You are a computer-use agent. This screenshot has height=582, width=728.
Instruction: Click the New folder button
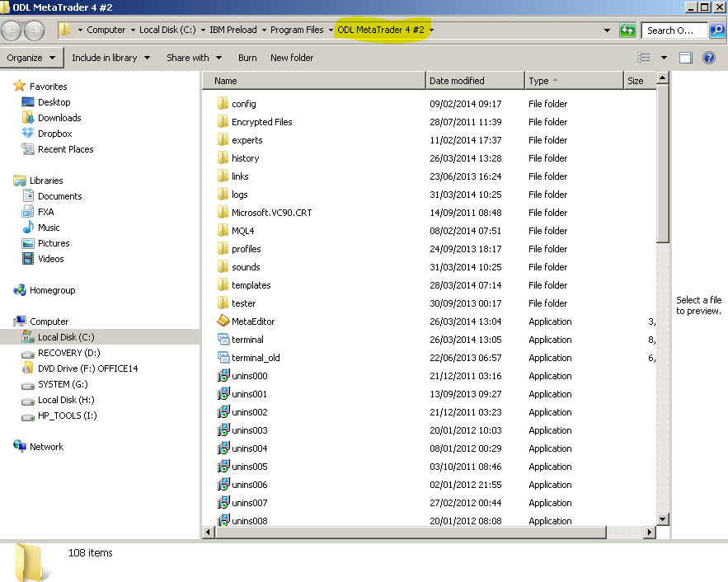292,58
